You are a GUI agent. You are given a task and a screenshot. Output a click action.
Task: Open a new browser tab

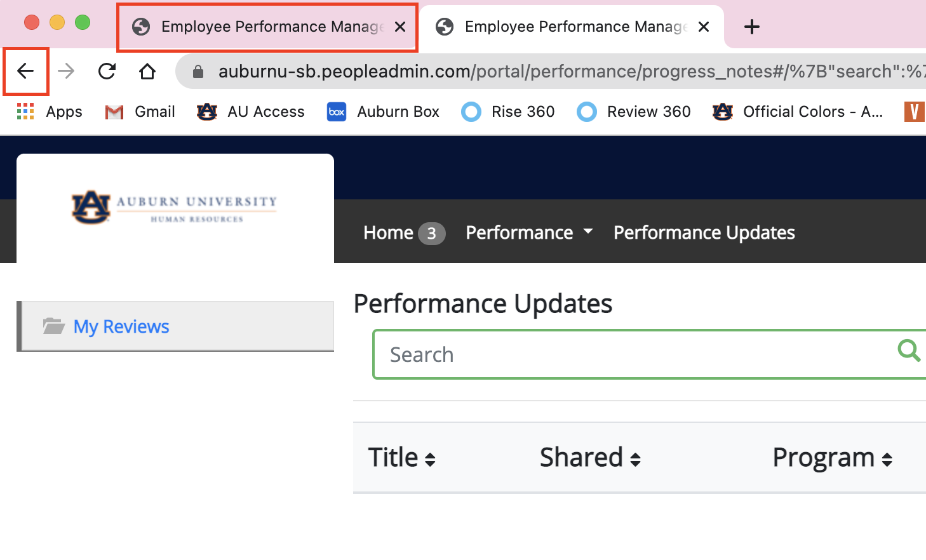point(752,27)
